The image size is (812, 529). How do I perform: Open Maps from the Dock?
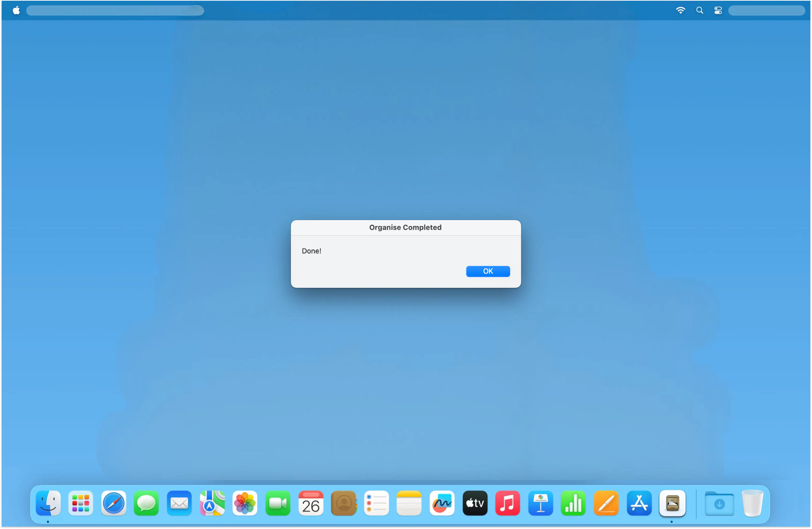[212, 503]
